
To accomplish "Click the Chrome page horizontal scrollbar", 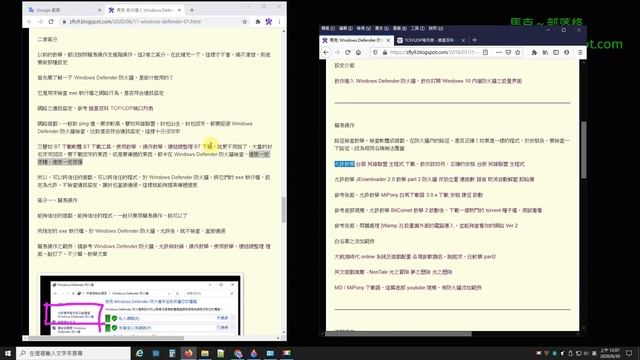I will (106, 338).
